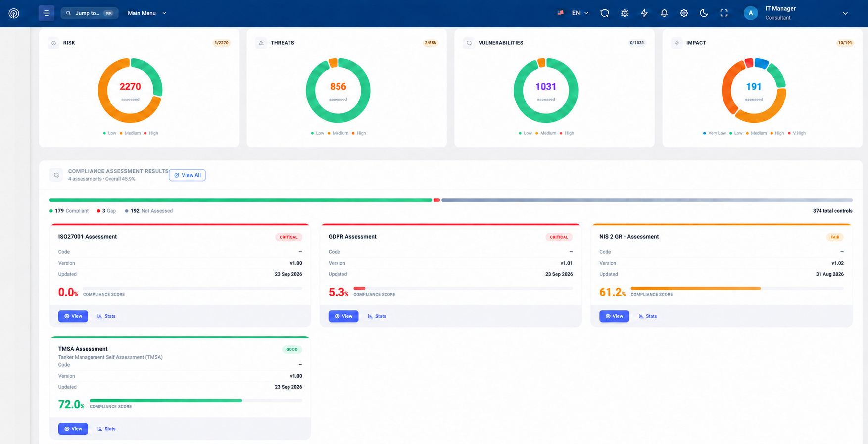Click the 192 Not Assessed legend item
The image size is (868, 444).
pyautogui.click(x=149, y=211)
